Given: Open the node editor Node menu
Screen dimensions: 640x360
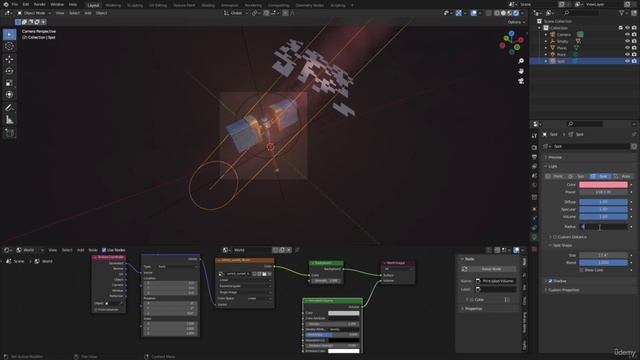Looking at the screenshot, I should point(93,250).
